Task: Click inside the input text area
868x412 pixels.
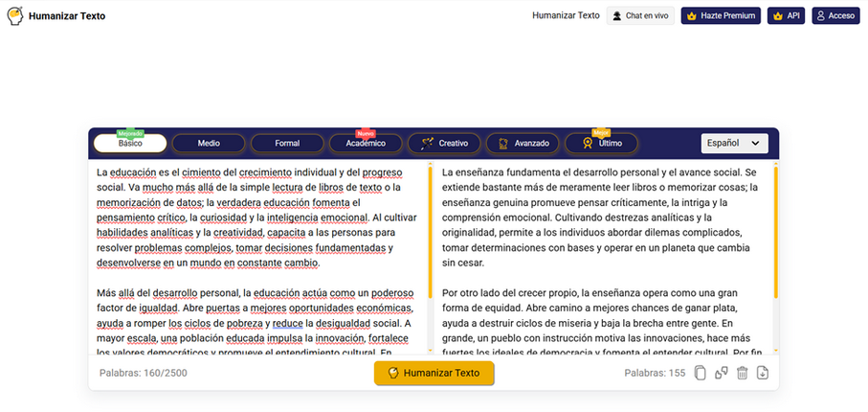Action: click(258, 258)
